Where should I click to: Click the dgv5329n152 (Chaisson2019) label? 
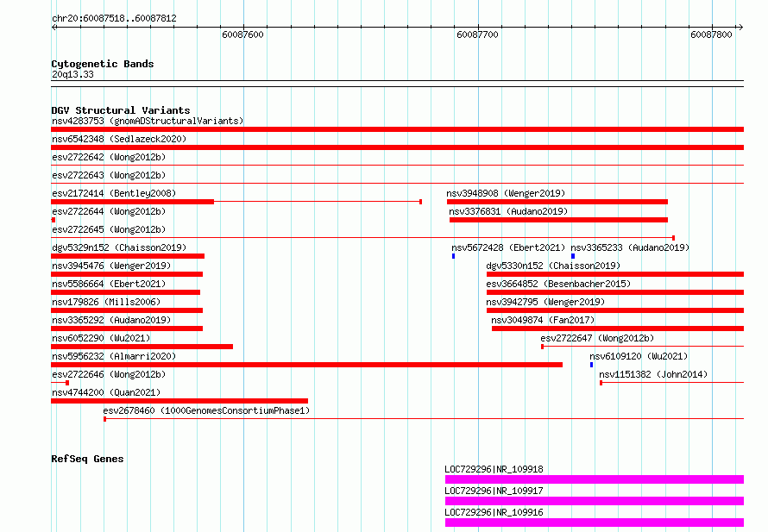point(119,247)
